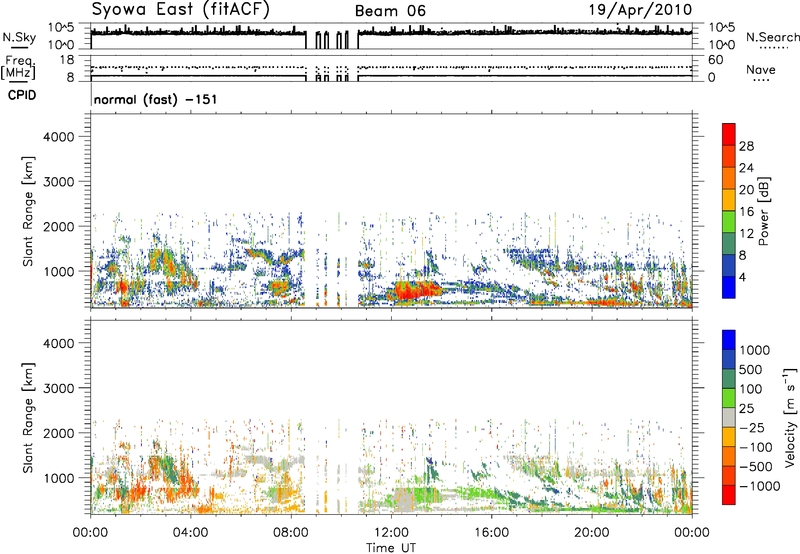The height and width of the screenshot is (554, 800).
Task: Click the date '19/Apr/2010'
Action: coord(640,10)
